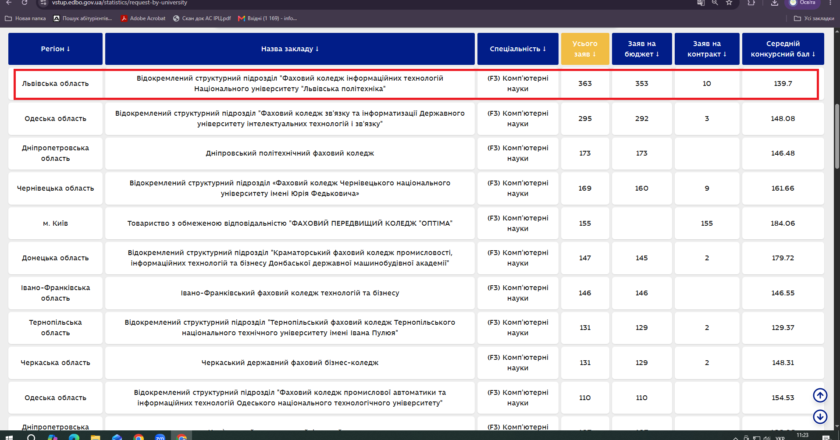Sort by Усього заяв yellow header
840x440 pixels.
pyautogui.click(x=585, y=49)
